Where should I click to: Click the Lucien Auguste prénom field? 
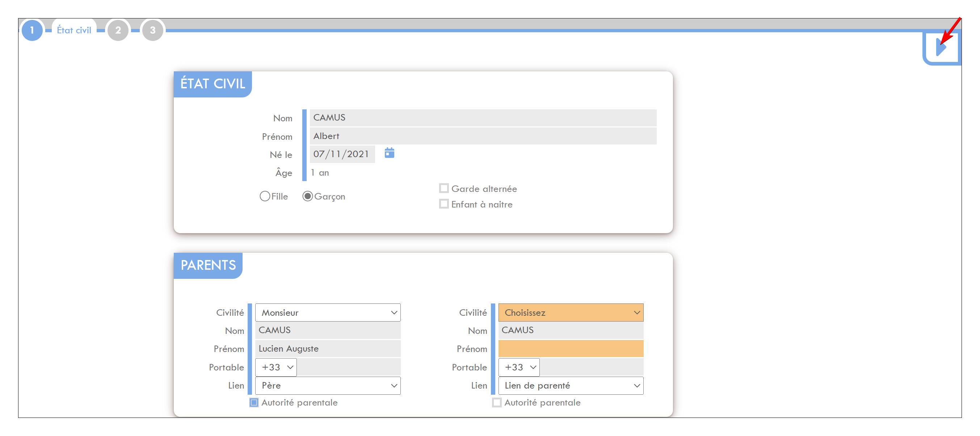tap(328, 348)
